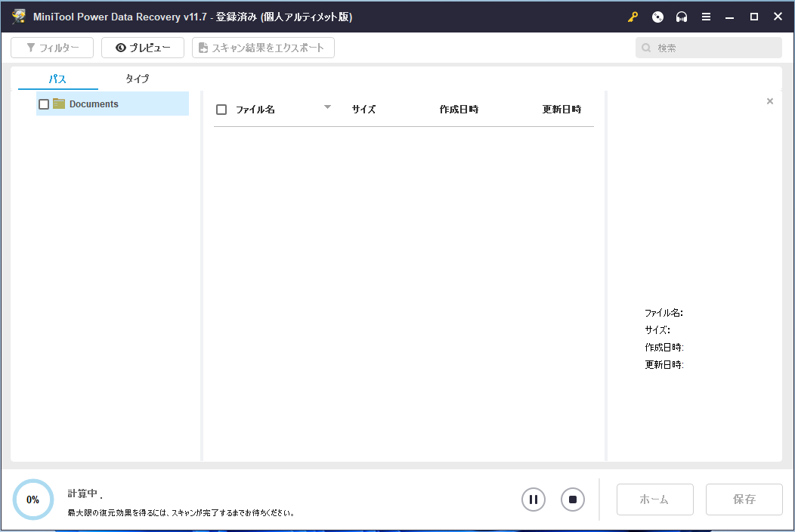Close the preview details panel
The image size is (795, 532).
pos(769,101)
